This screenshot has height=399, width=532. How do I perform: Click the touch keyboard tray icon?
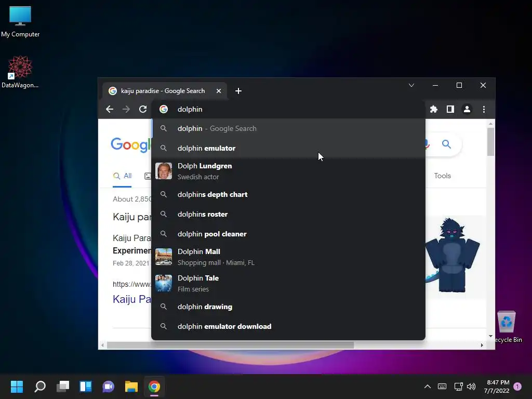click(442, 387)
